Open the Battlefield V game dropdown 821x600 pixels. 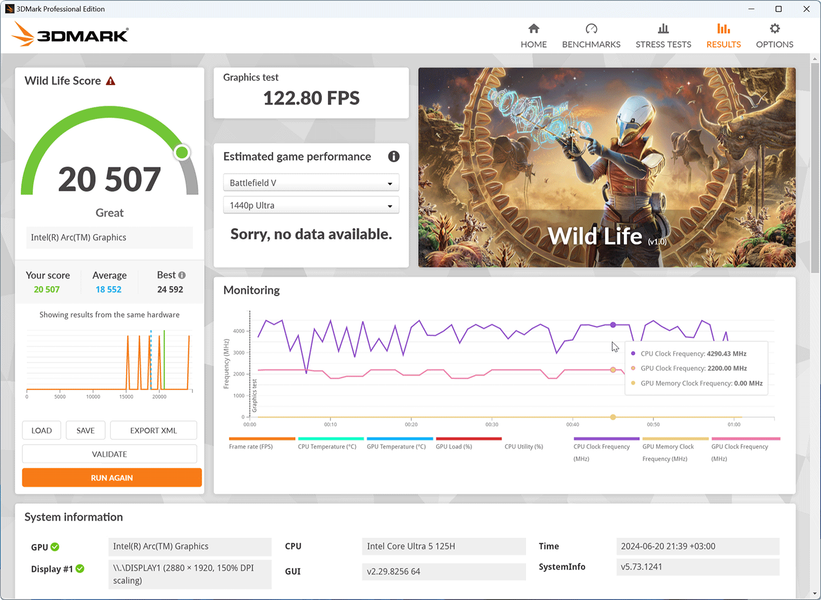(x=311, y=183)
